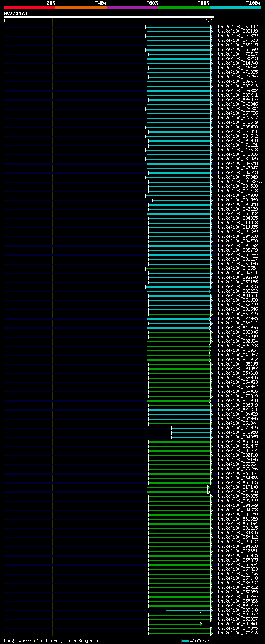Select label UniRef100_Q09K00

(238, 610)
